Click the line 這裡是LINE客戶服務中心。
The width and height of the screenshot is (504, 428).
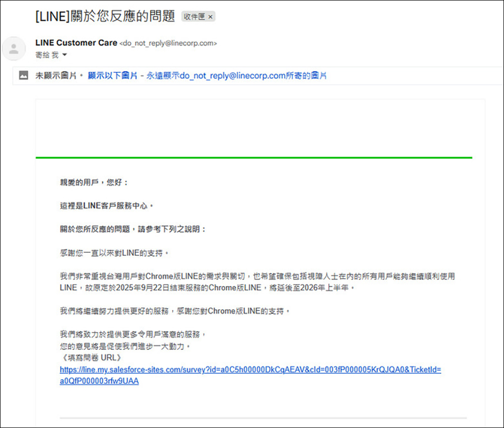(106, 206)
